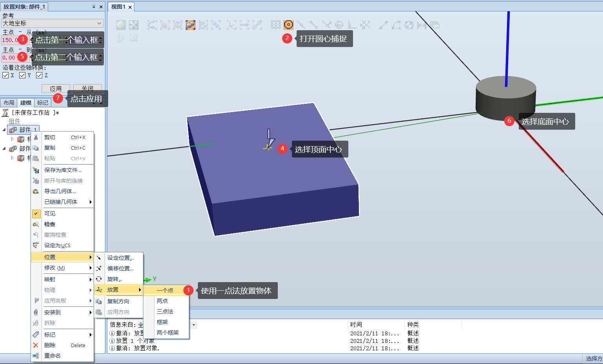Switch to the 布局 tab
The width and height of the screenshot is (603, 364).
pos(9,102)
